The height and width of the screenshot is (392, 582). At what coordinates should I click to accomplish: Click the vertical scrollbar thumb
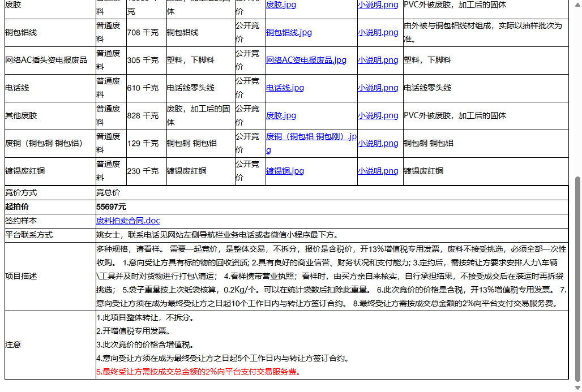pyautogui.click(x=577, y=279)
